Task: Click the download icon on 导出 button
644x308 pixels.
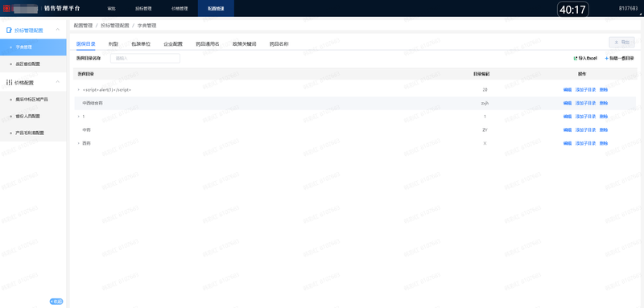Action: point(616,43)
